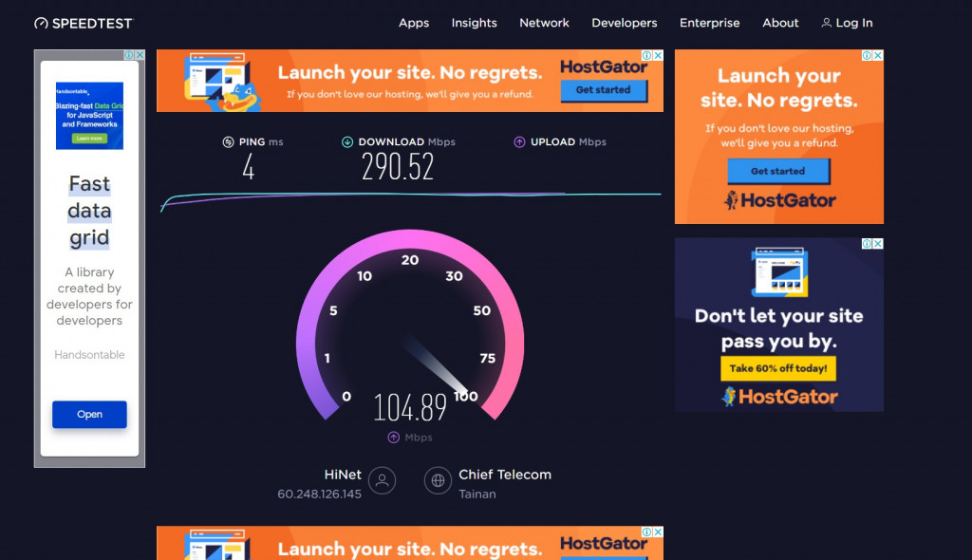
Task: Click the right orange ad's info icon
Action: click(x=867, y=55)
